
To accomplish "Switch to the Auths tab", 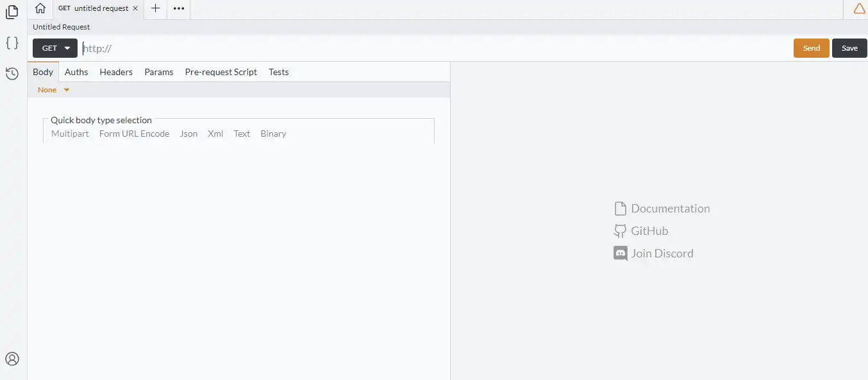I will pyautogui.click(x=76, y=72).
